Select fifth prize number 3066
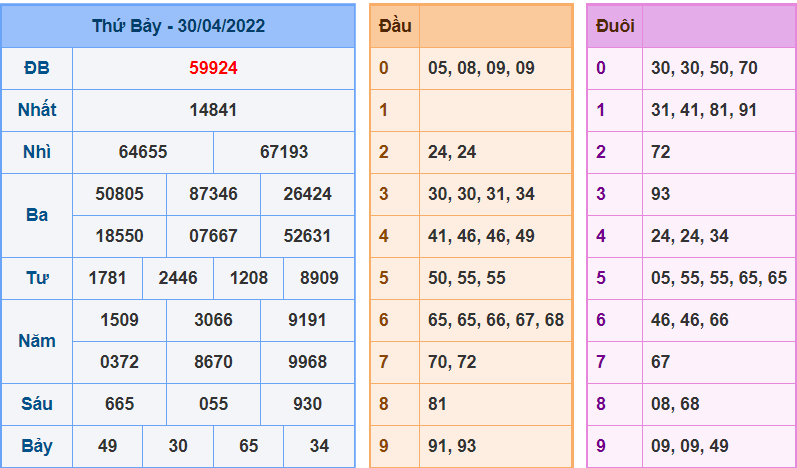This screenshot has width=797, height=468. point(213,320)
